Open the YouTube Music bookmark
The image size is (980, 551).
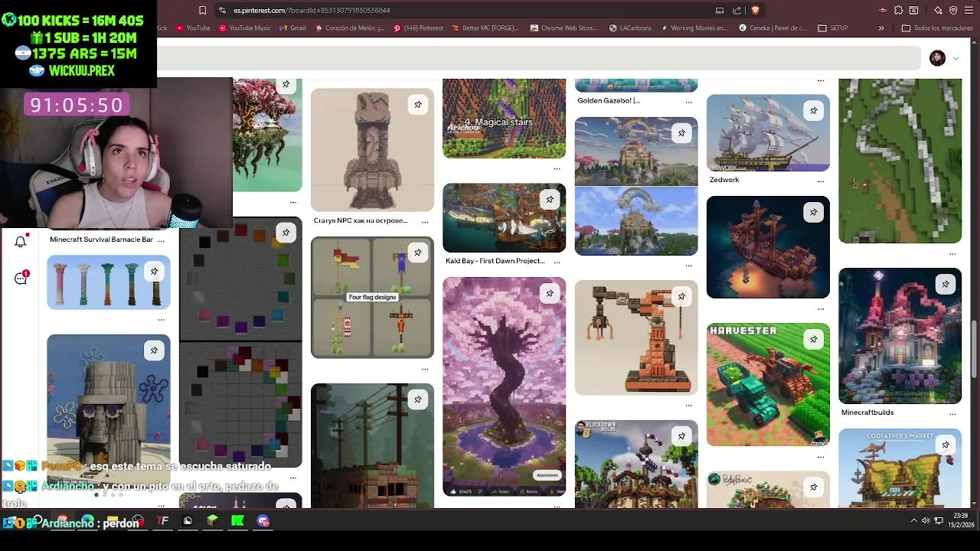pos(245,28)
